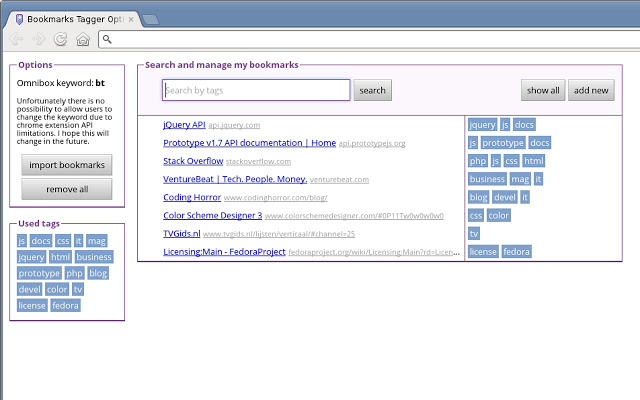Viewport: 640px width, 400px height.
Task: Click the remove all button
Action: click(x=67, y=189)
